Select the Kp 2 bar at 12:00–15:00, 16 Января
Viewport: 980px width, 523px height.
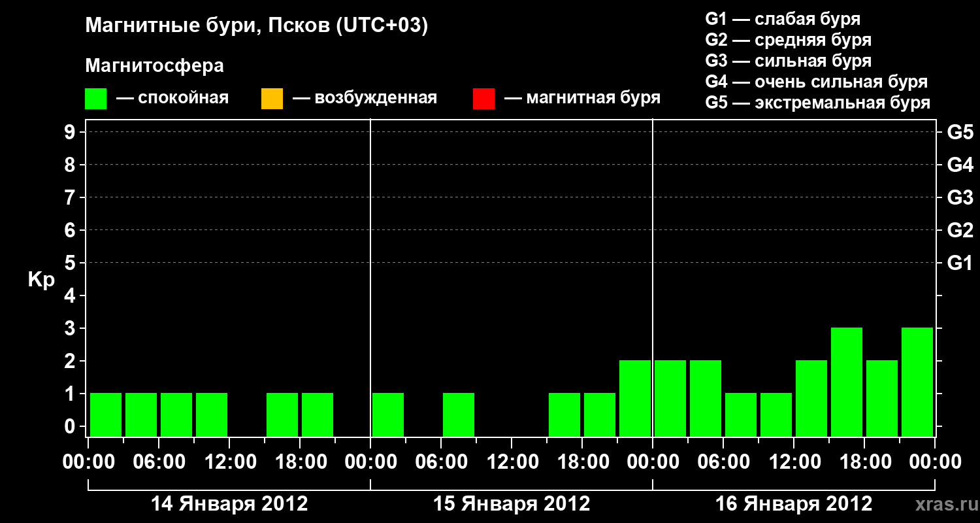click(x=811, y=398)
